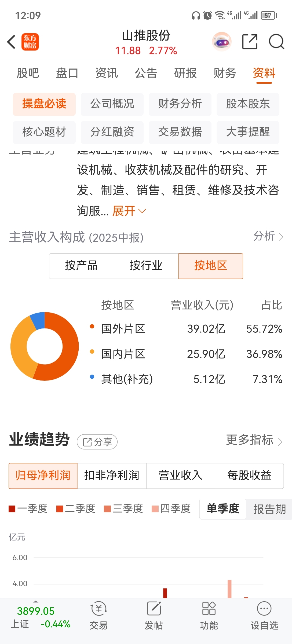The image size is (292, 644).
Task: Open 更多指标 for more indicators
Action: tap(254, 440)
